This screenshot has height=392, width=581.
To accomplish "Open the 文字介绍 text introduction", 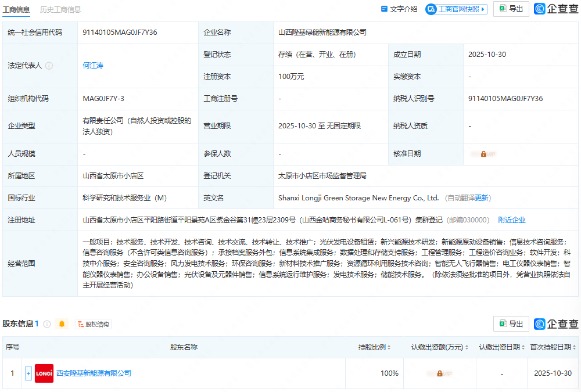I will point(399,9).
